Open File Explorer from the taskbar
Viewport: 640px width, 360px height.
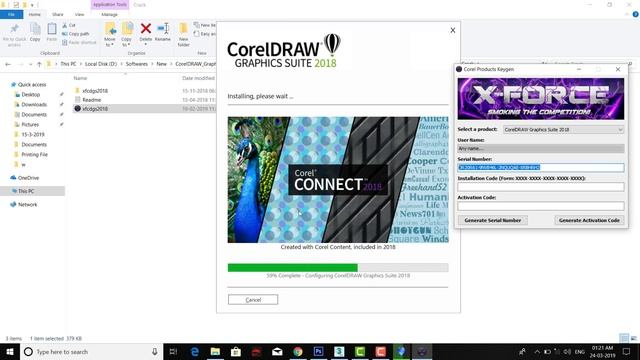point(216,351)
